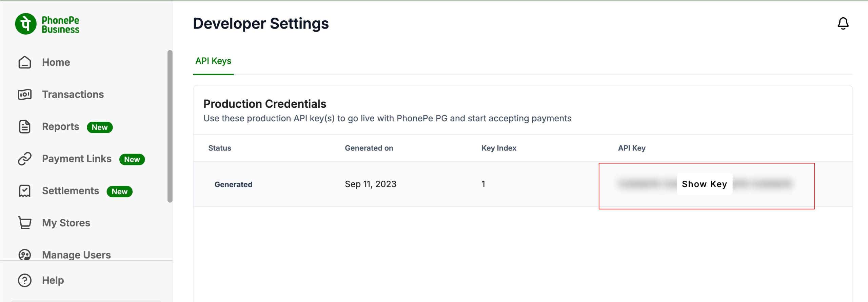Screen dimensions: 868x302
Task: Click the Generated status cell
Action: click(233, 184)
